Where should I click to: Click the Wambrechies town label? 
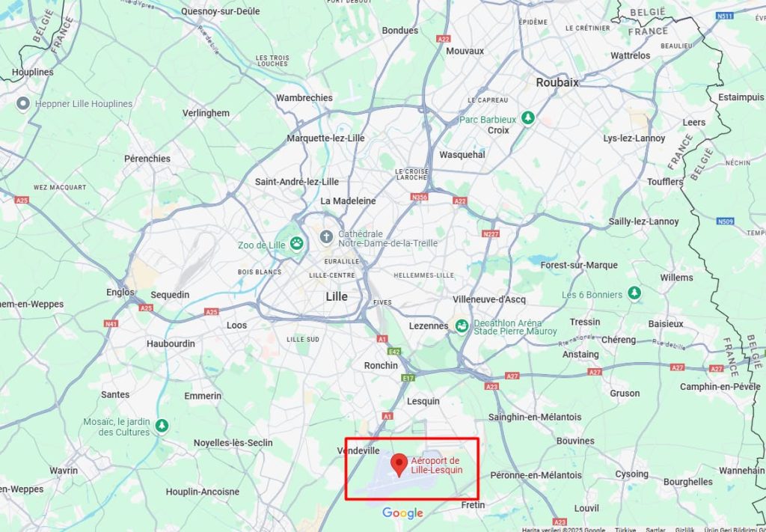[x=304, y=98]
